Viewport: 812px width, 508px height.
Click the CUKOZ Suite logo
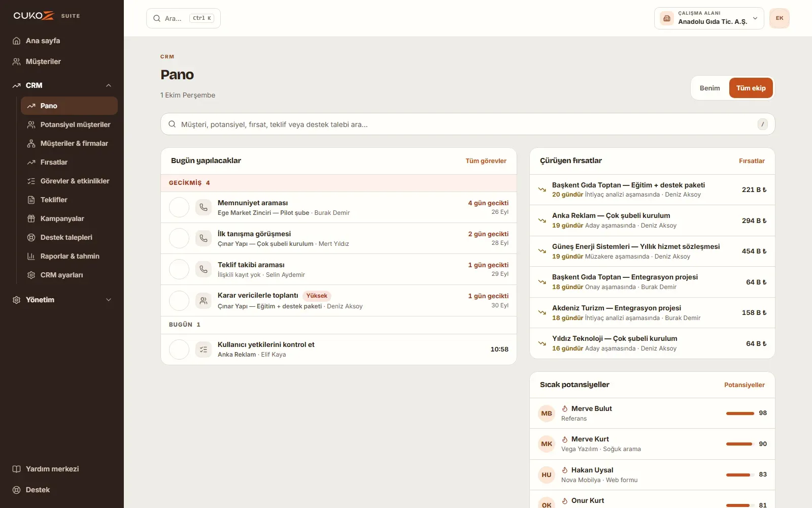point(47,16)
